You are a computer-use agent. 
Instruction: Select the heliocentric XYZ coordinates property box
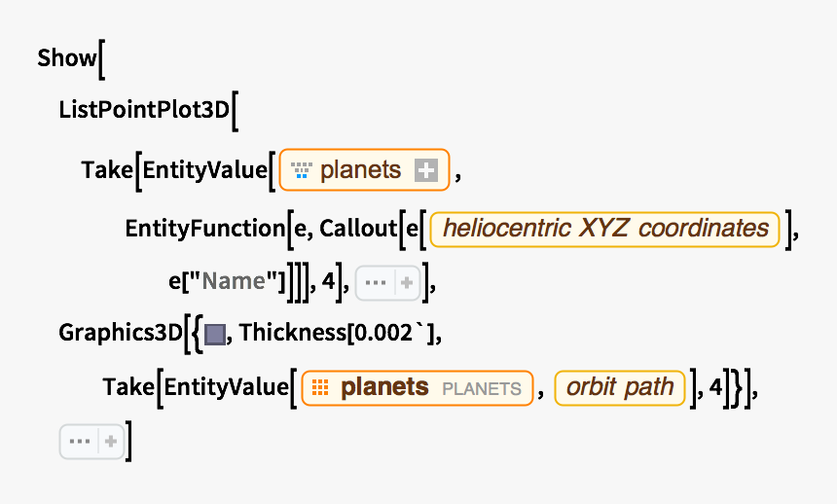coord(604,229)
